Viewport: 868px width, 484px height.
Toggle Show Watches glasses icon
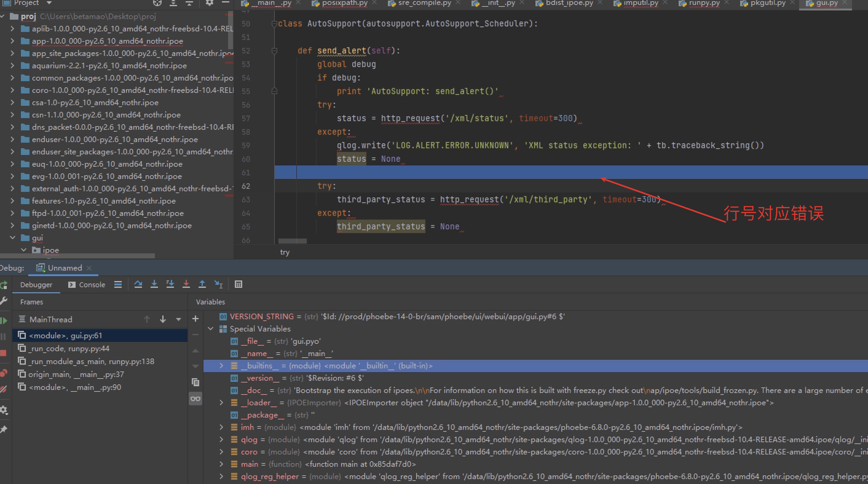coord(195,399)
